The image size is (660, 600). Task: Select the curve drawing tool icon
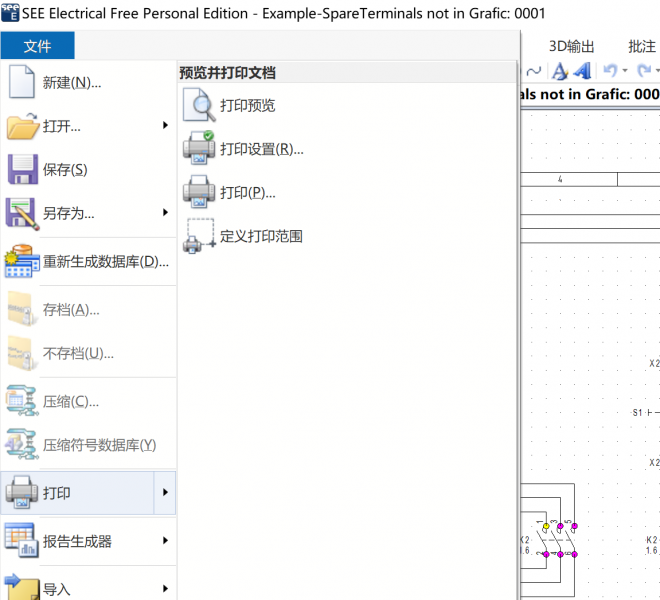[x=533, y=71]
